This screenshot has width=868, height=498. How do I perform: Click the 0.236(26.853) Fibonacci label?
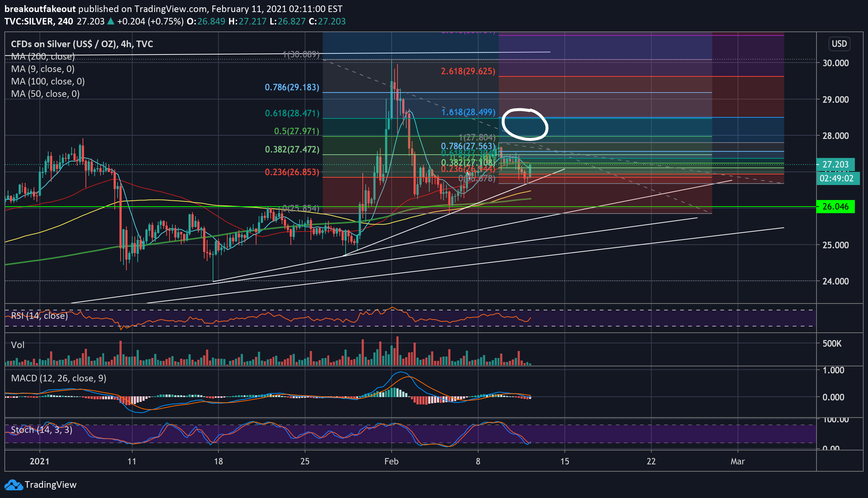(x=292, y=172)
